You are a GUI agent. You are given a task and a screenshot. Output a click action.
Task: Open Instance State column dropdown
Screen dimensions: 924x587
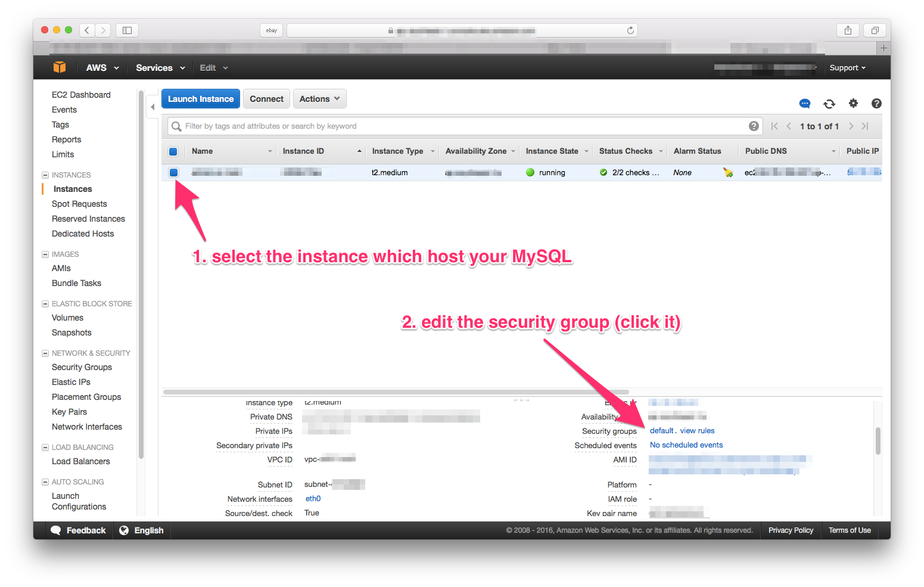tap(586, 151)
